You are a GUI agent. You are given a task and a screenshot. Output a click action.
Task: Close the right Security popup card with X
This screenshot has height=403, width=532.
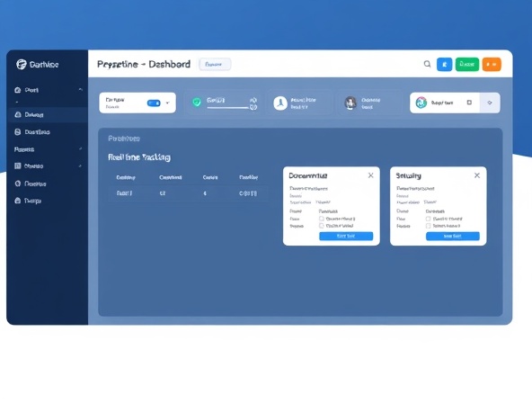pyautogui.click(x=477, y=175)
